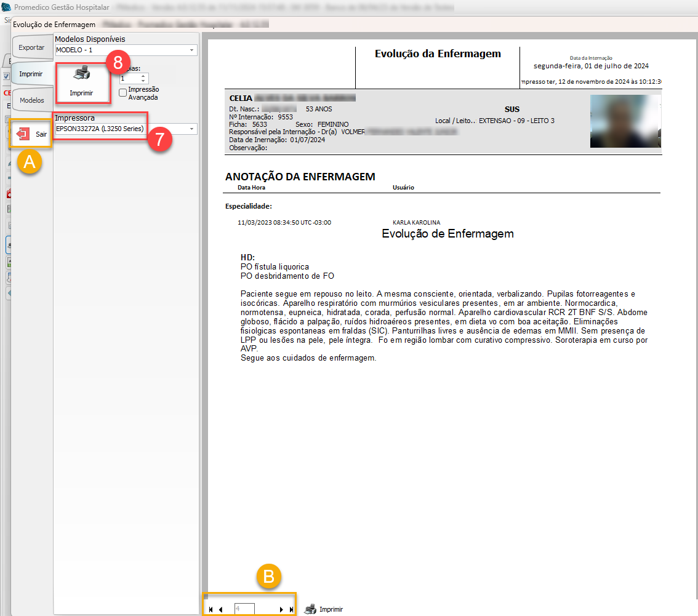This screenshot has height=616, width=698.
Task: Go to the first page of preview
Action: [211, 609]
